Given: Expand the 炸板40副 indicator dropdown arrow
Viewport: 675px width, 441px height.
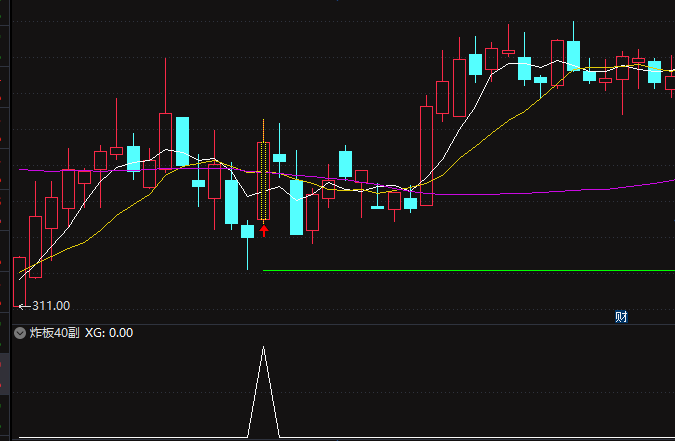Looking at the screenshot, I should click(20, 333).
